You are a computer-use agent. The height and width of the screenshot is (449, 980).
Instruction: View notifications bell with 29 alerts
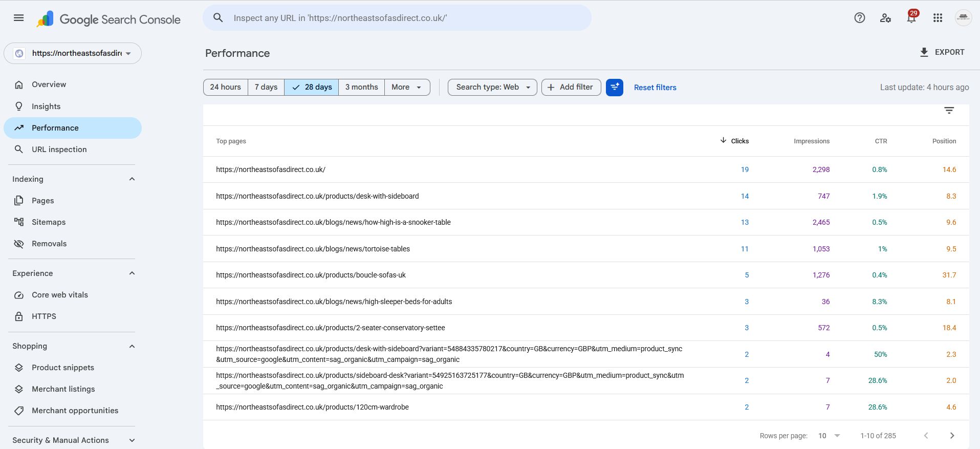tap(911, 17)
